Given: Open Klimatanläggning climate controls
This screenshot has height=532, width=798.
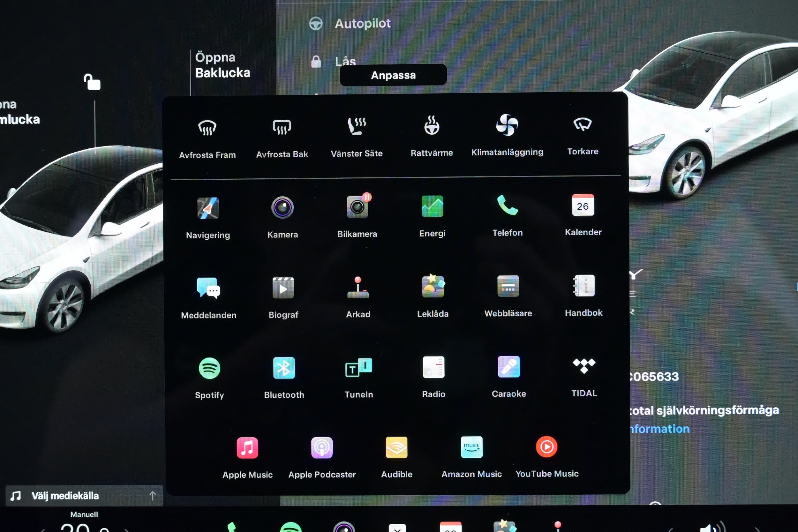Looking at the screenshot, I should click(x=507, y=135).
